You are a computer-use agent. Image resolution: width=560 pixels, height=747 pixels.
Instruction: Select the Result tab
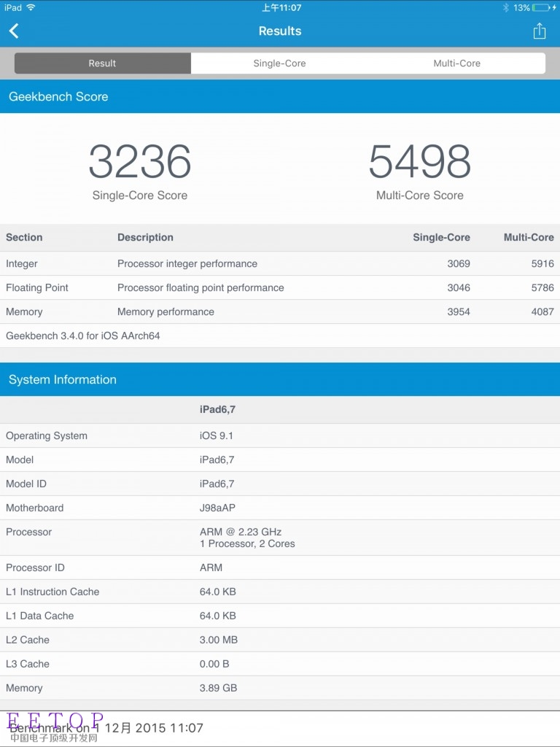coord(102,63)
